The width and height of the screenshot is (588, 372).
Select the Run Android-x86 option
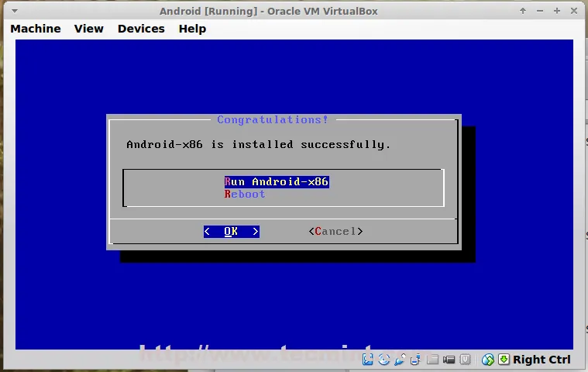pos(277,182)
